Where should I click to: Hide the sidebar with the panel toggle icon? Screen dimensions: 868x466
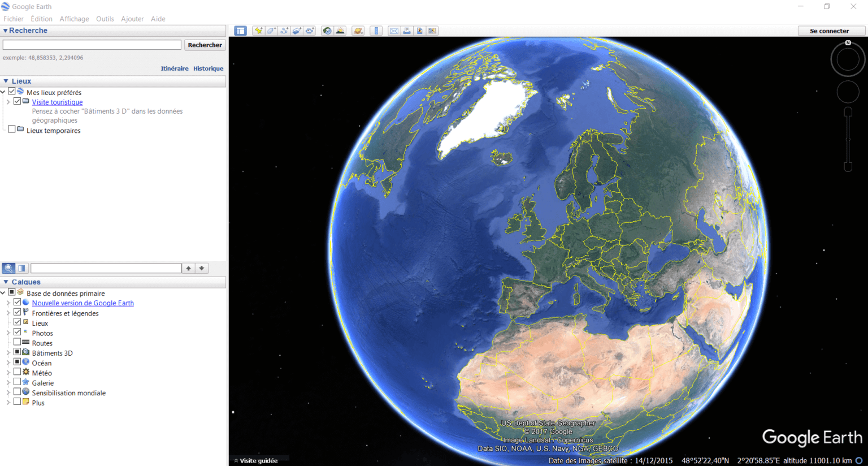tap(240, 31)
